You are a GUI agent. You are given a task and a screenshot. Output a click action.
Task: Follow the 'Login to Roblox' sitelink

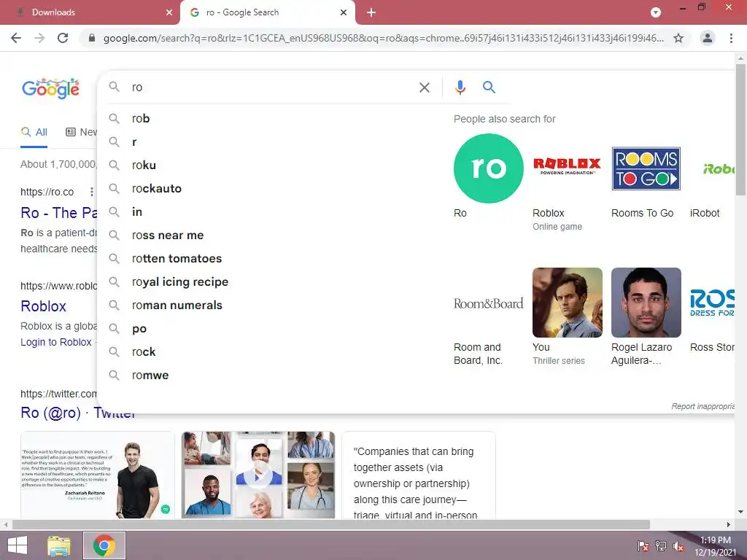(x=55, y=342)
